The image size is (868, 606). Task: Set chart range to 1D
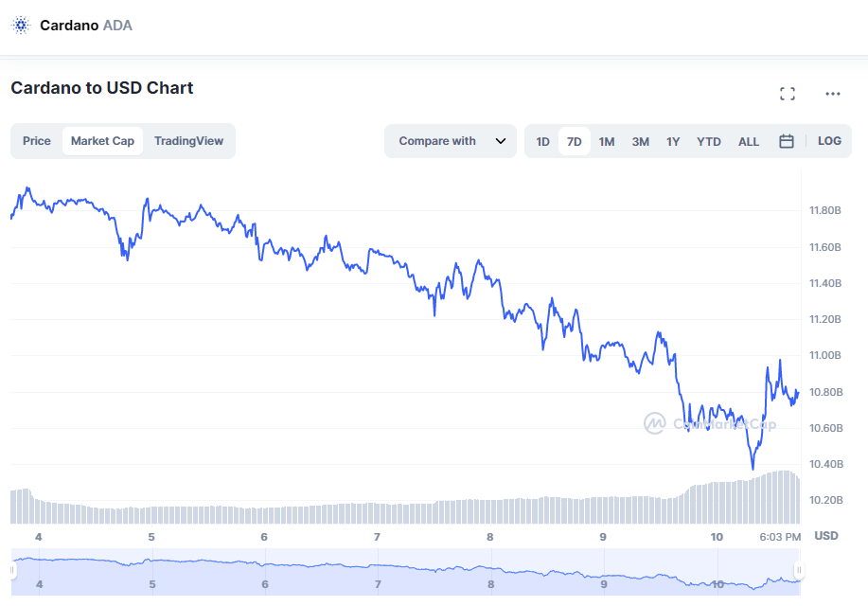click(x=542, y=141)
